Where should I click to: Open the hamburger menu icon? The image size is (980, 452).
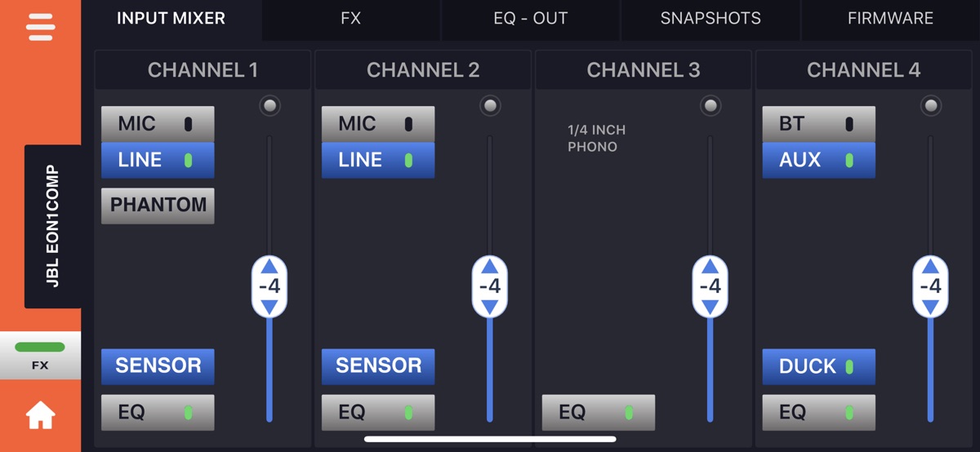(40, 26)
